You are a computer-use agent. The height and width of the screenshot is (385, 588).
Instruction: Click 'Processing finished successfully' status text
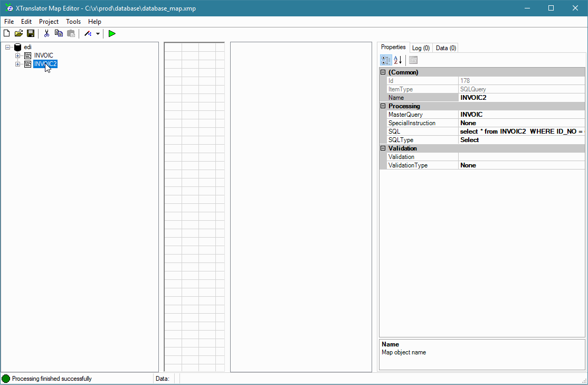tap(52, 379)
